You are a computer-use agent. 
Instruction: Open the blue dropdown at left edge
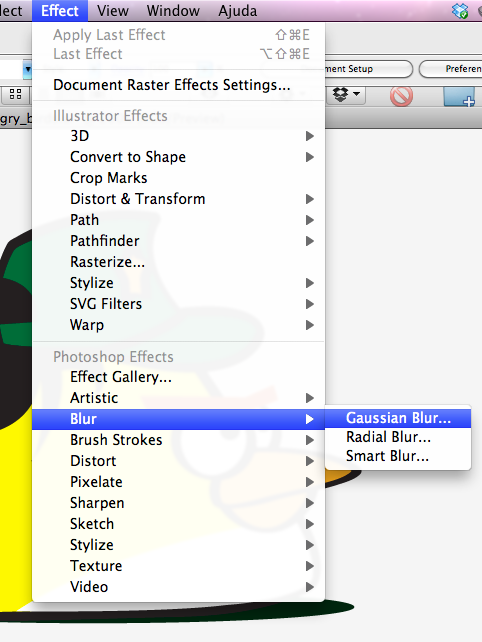(x=27, y=70)
